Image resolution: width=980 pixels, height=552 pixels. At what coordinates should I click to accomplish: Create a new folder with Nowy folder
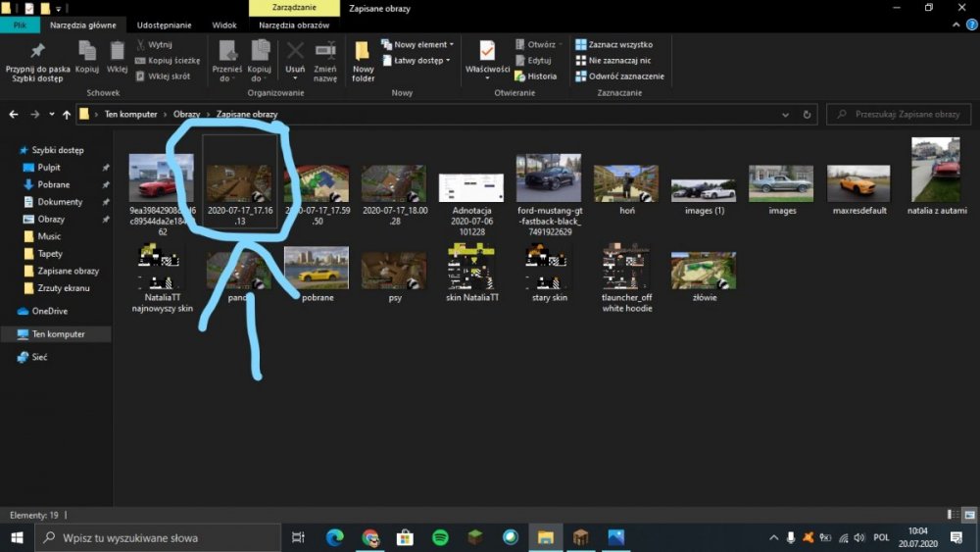point(364,59)
